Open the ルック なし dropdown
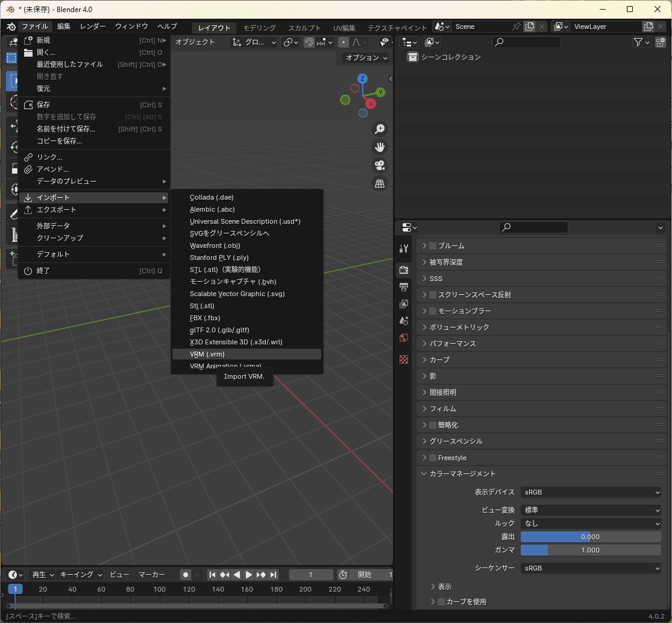672x623 pixels. click(591, 523)
